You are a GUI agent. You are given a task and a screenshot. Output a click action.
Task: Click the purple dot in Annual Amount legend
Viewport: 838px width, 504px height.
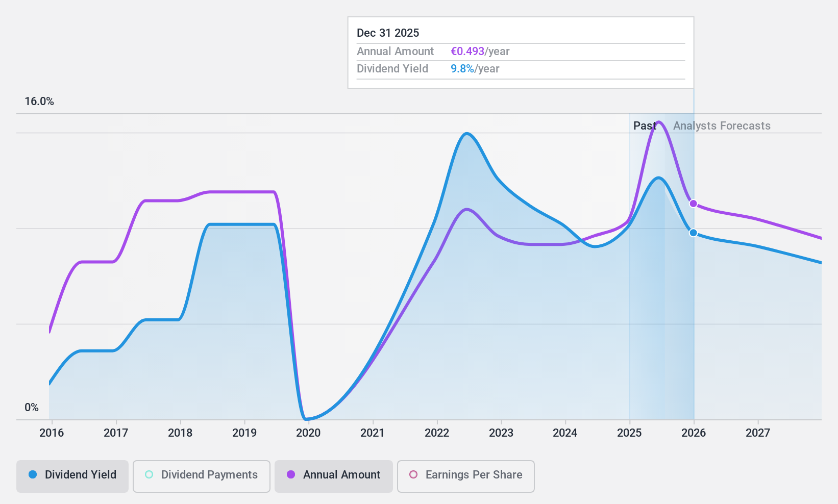[291, 474]
